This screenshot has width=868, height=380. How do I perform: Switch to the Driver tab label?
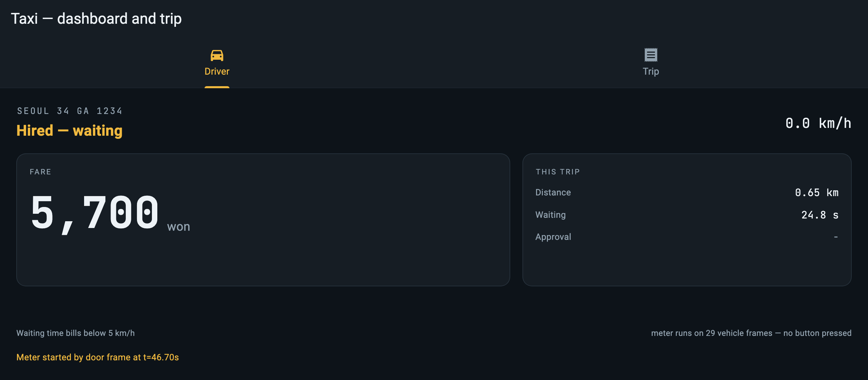point(217,71)
